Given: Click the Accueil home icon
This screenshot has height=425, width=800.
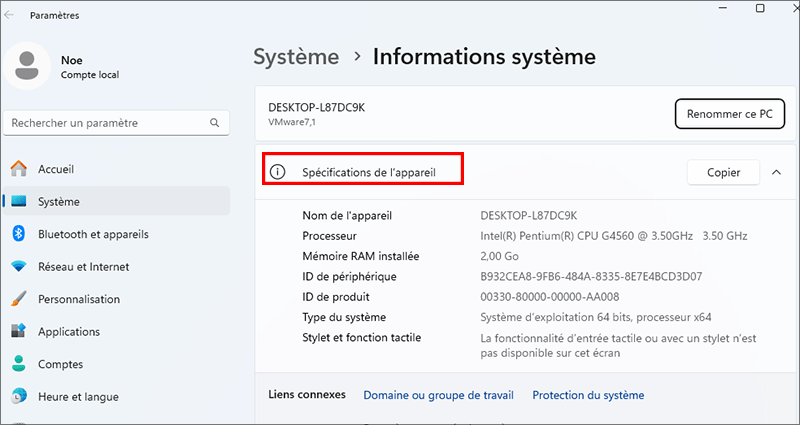Looking at the screenshot, I should [19, 169].
